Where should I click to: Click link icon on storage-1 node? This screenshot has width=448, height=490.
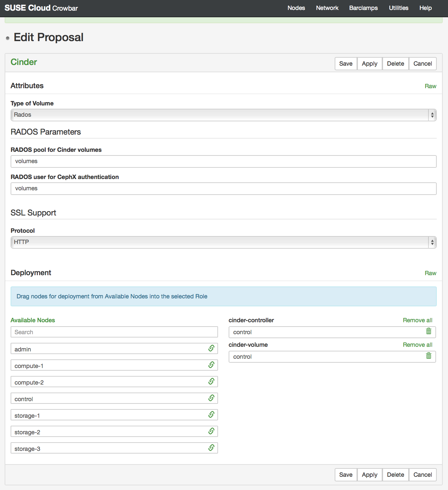pyautogui.click(x=211, y=414)
